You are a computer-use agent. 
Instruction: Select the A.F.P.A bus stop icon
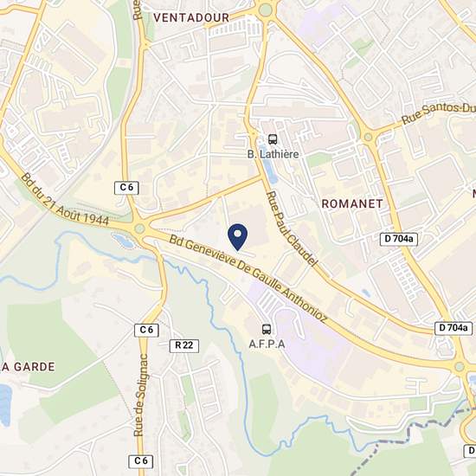point(267,329)
